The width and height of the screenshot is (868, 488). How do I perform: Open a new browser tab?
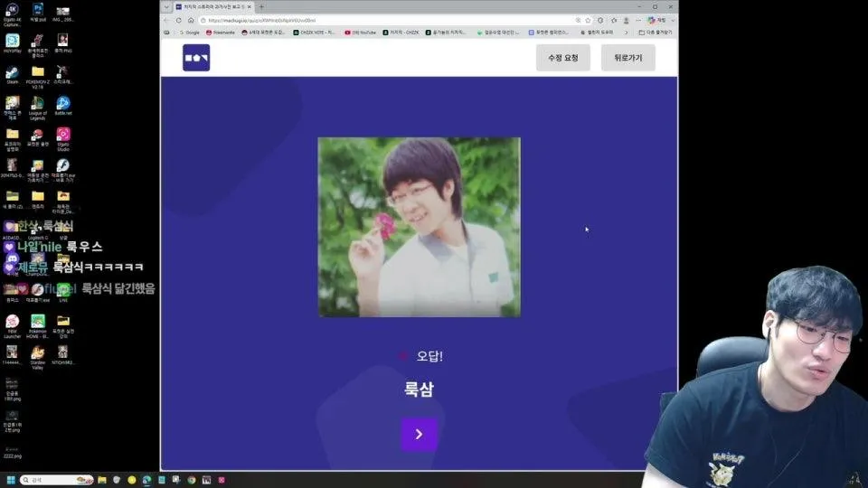(261, 6)
